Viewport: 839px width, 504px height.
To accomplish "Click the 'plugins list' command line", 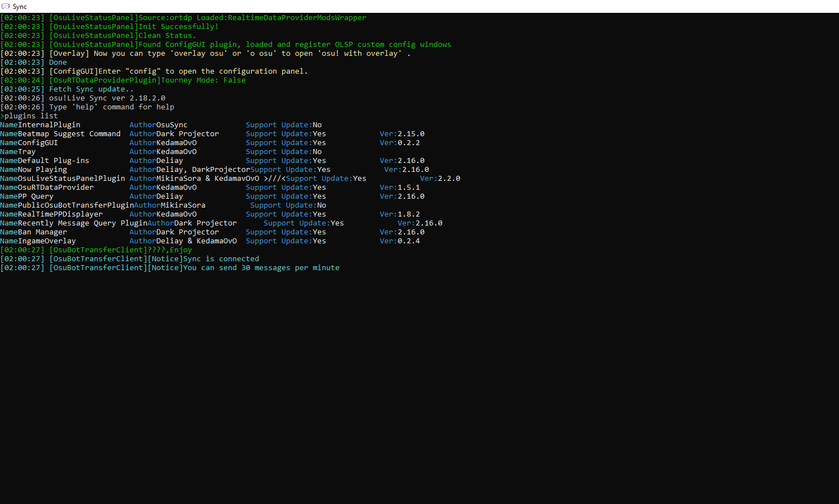I will [29, 116].
